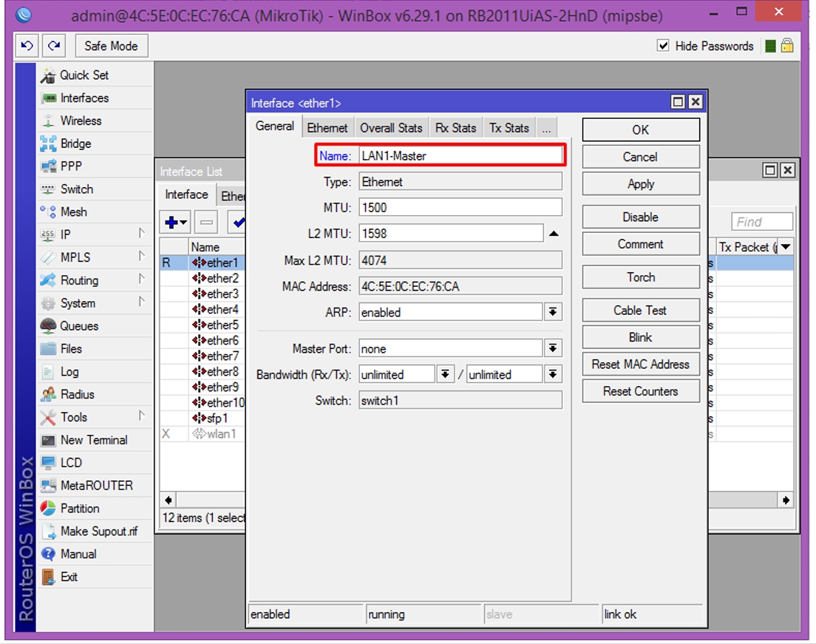Click the Apply button
The image size is (816, 644).
click(641, 184)
